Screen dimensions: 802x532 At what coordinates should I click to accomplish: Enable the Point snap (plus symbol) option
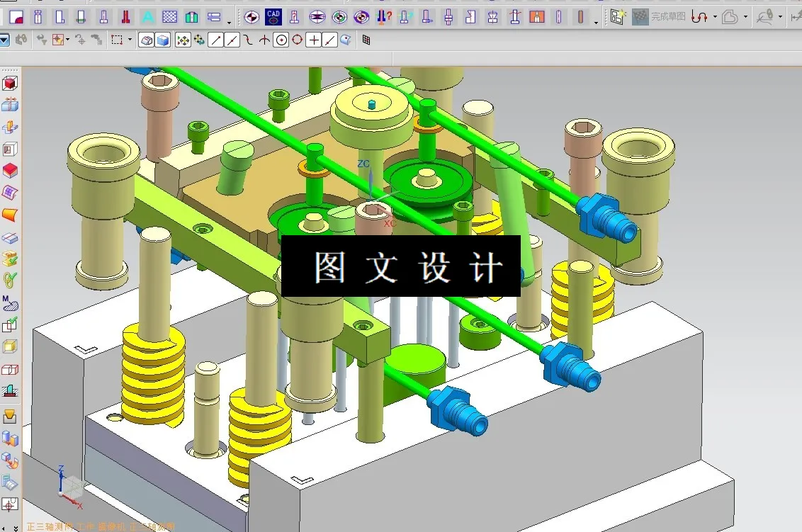313,40
